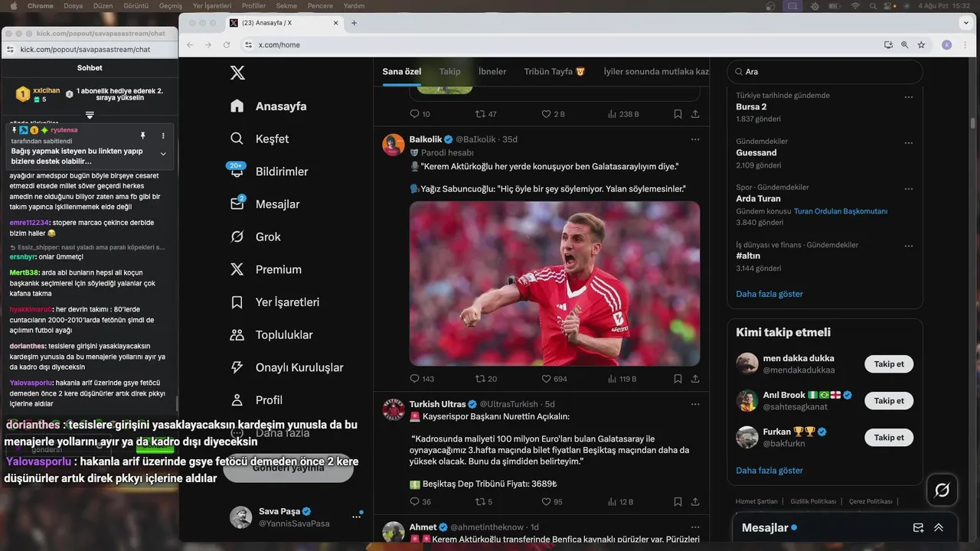Image resolution: width=980 pixels, height=551 pixels.
Task: Bookmark Balkolik's post
Action: pyautogui.click(x=678, y=379)
